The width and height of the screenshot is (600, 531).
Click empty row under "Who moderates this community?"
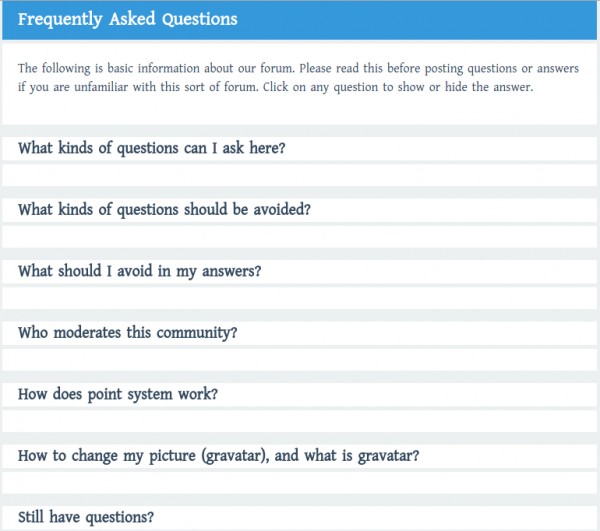click(x=300, y=359)
